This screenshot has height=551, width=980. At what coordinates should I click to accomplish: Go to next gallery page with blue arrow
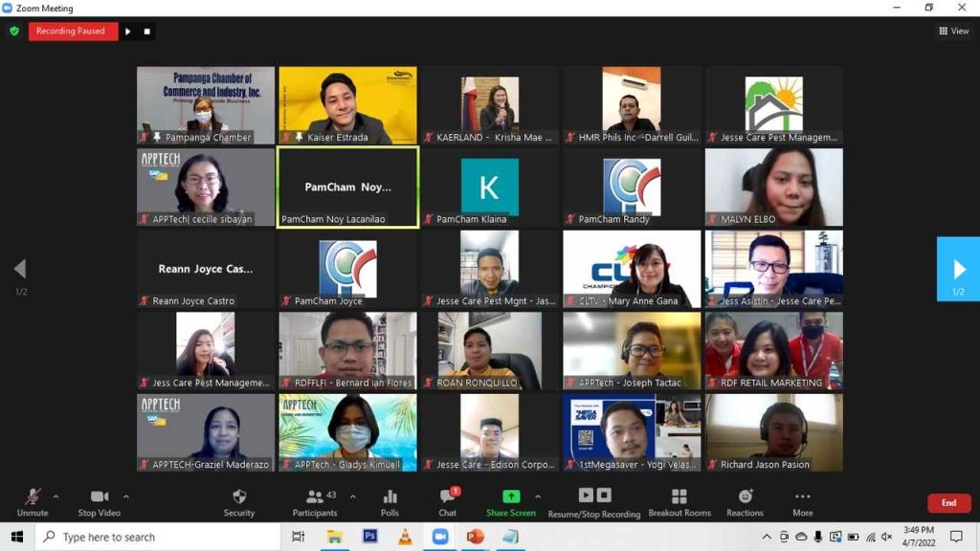[x=958, y=269]
